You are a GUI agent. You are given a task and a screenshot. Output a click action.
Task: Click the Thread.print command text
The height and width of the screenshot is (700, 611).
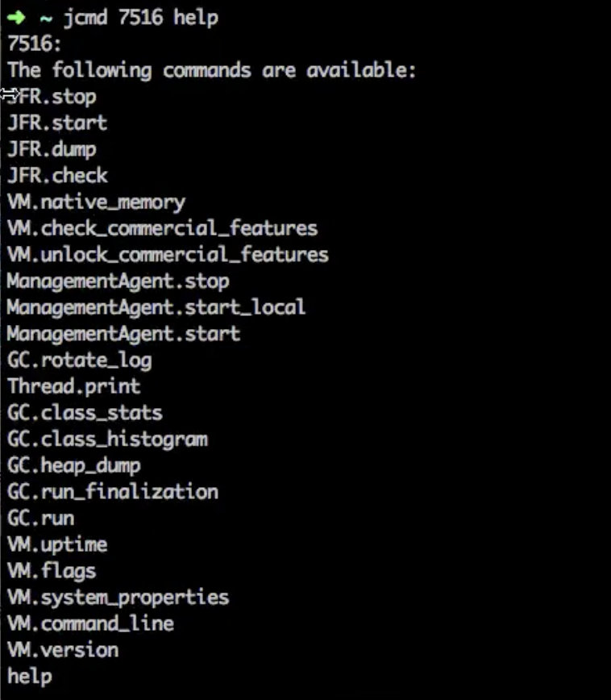[74, 386]
